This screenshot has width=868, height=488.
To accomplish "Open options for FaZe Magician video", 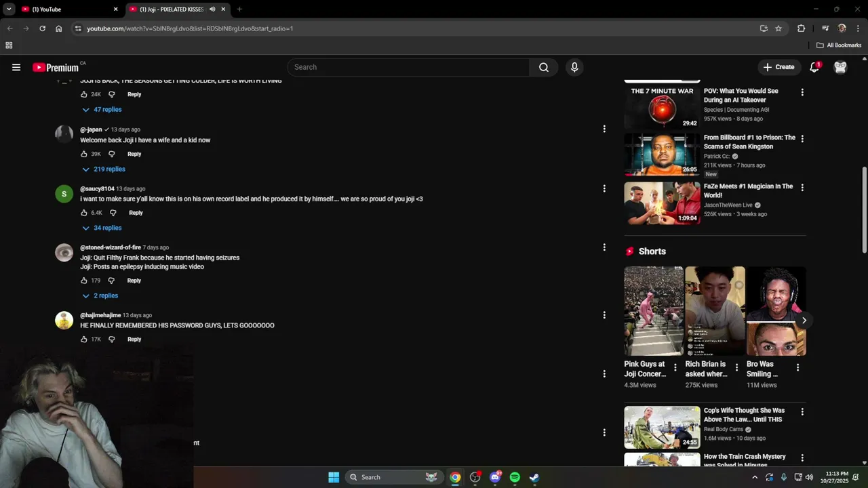I will point(802,188).
